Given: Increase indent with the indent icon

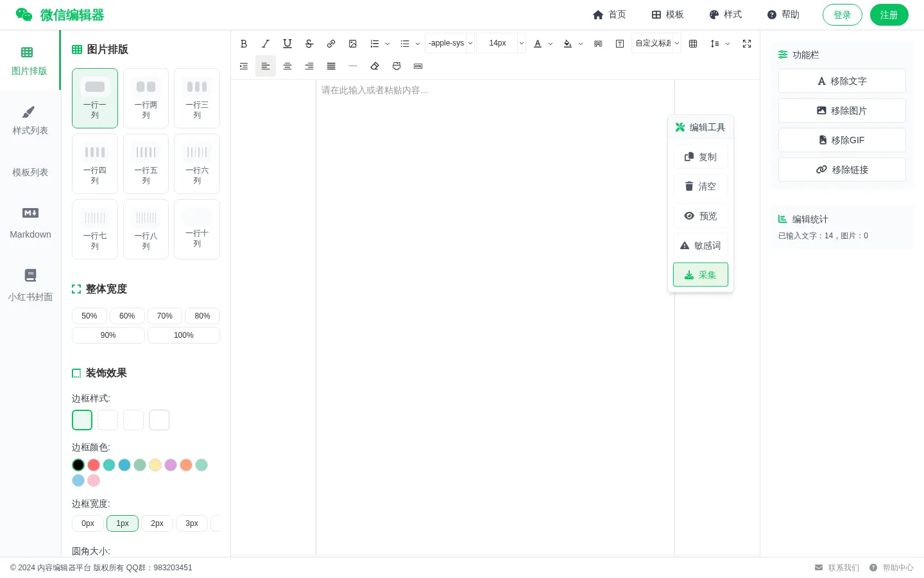Looking at the screenshot, I should click(x=244, y=66).
